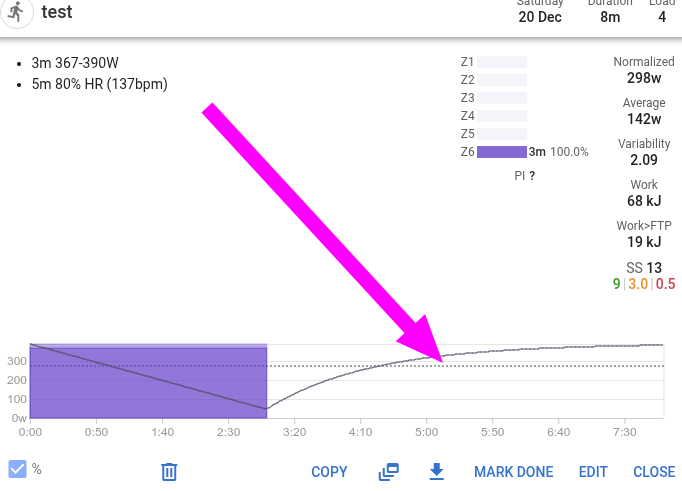Toggle the percent checkbox

pyautogui.click(x=17, y=469)
